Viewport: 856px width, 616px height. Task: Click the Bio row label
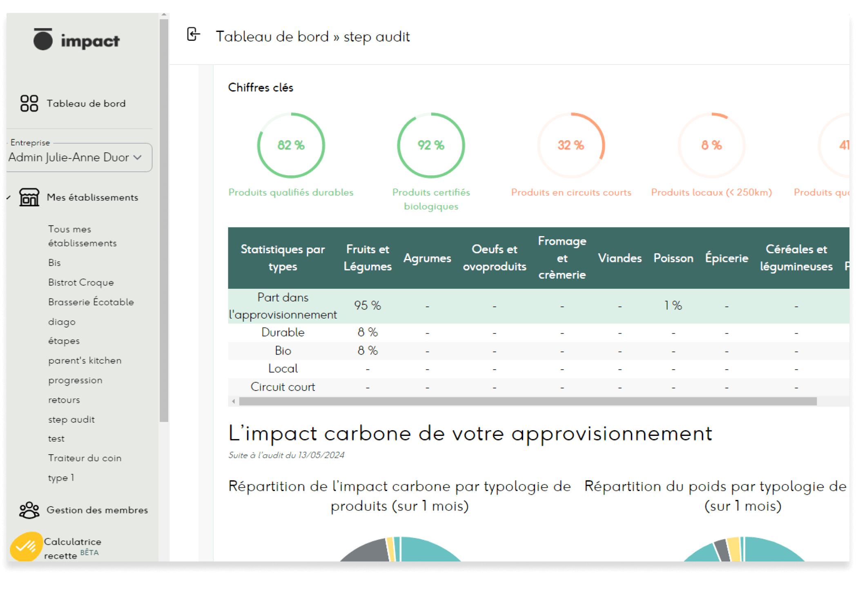[283, 350]
